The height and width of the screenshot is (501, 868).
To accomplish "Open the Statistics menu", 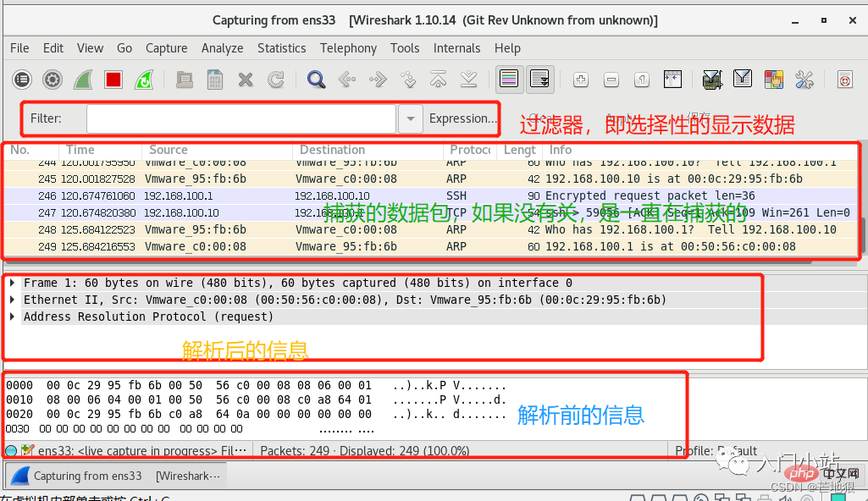I will coord(282,48).
